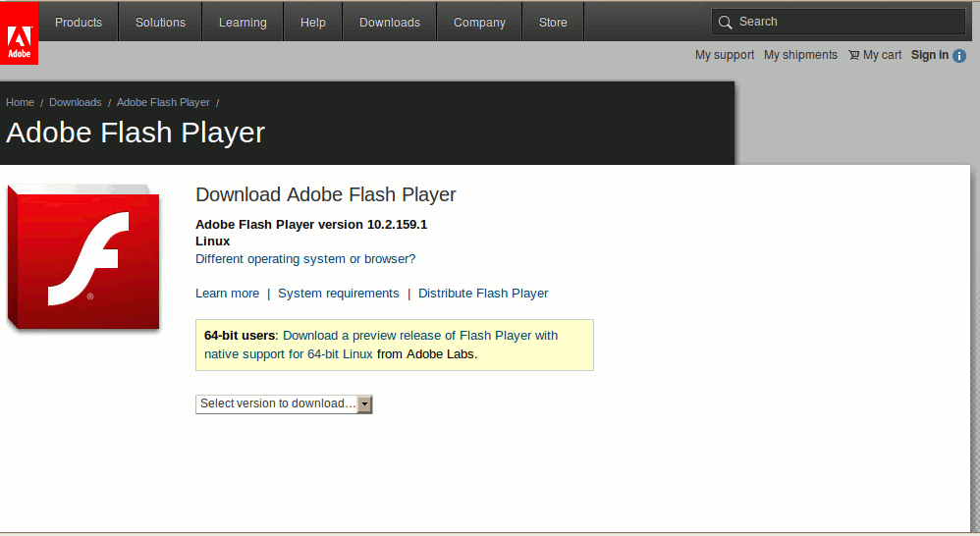Click the blue info icon beside Sign in
Screen dimensions: 980x536
[x=959, y=56]
